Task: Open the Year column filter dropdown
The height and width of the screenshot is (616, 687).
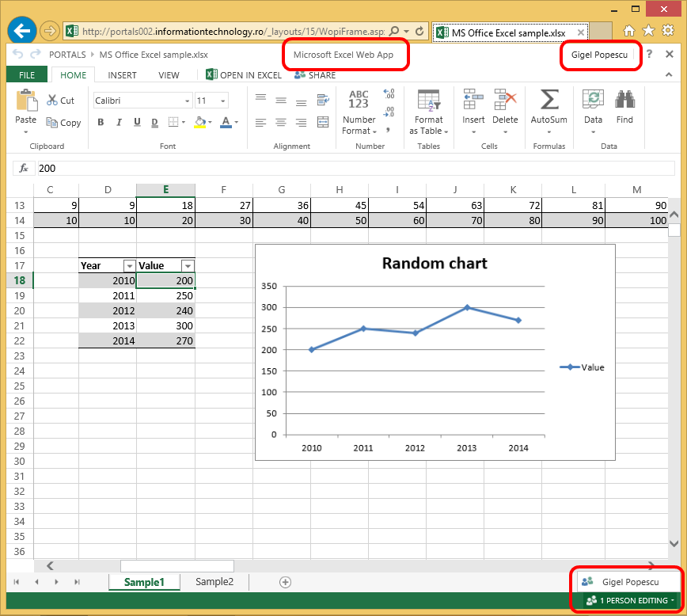Action: pyautogui.click(x=130, y=266)
